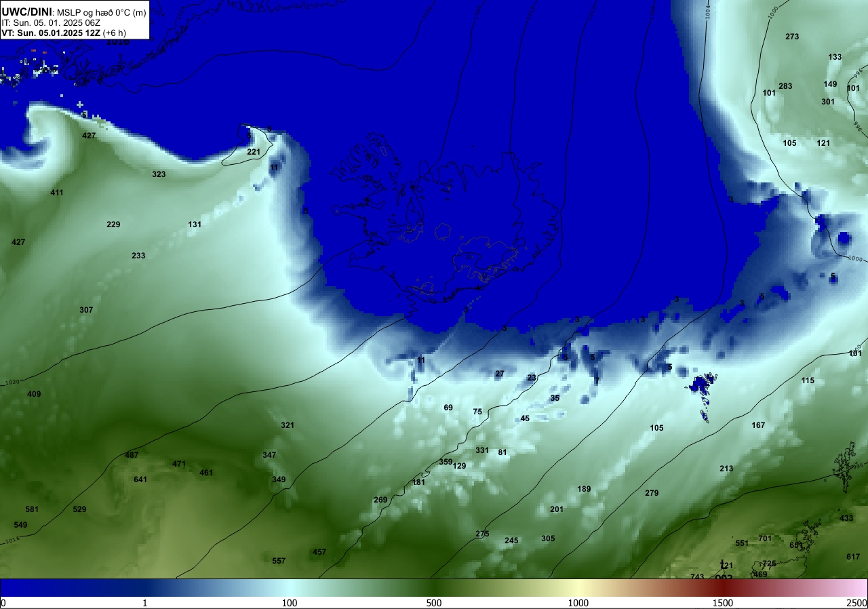
Task: Click the map value 305
Action: tap(548, 538)
